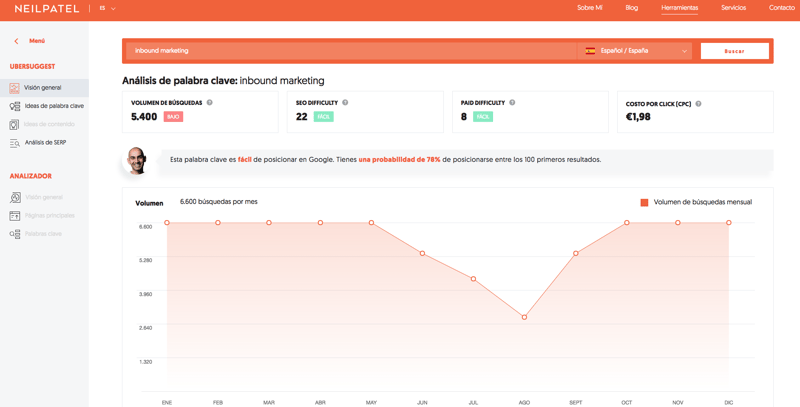
Task: Click the "6.600 búsquedas por mes" text
Action: [x=219, y=202]
